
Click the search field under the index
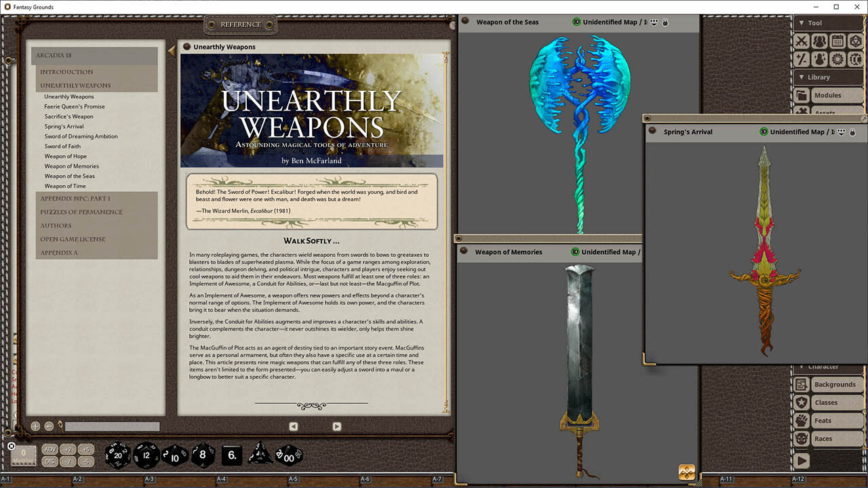point(112,427)
